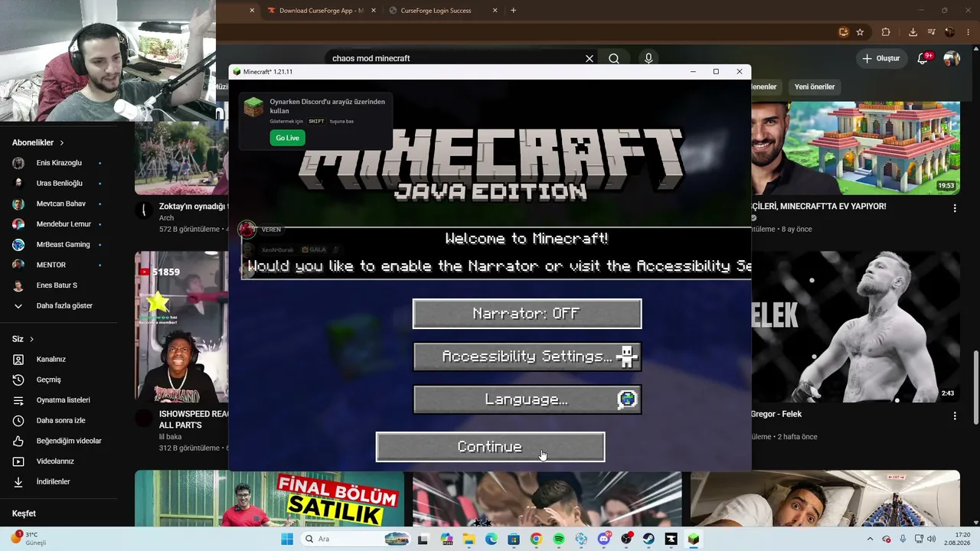Click the Oluştur create button on YouTube

tap(880, 58)
